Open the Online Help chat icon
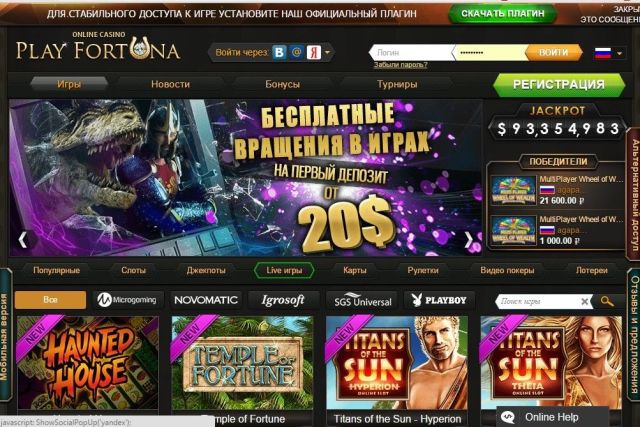The width and height of the screenshot is (640, 427). point(508,417)
